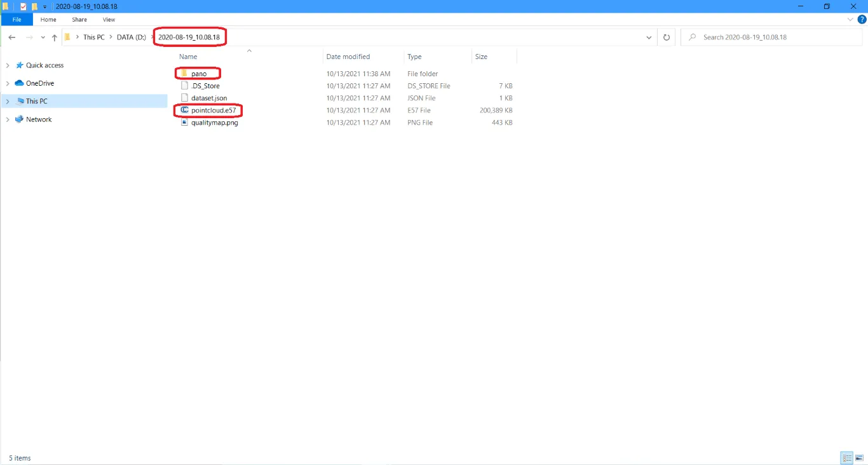Switch to Large icons view layout
This screenshot has height=465, width=868.
click(859, 458)
